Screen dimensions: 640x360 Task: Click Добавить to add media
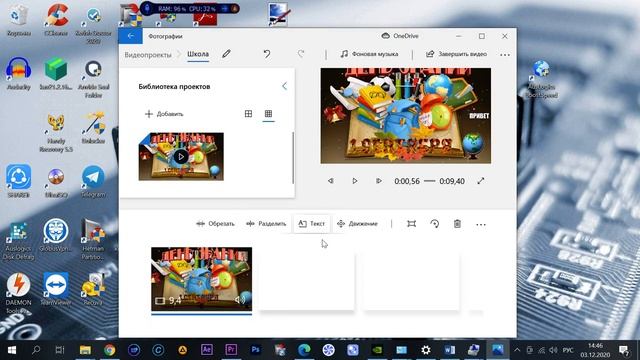pyautogui.click(x=164, y=114)
